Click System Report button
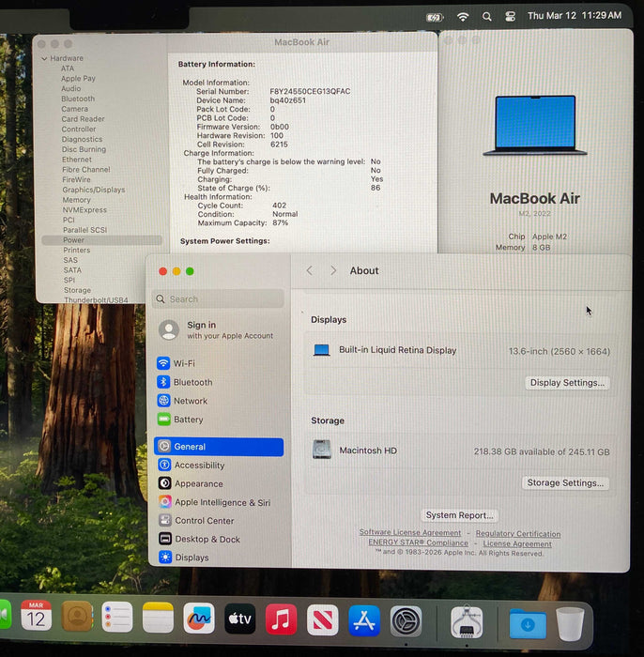This screenshot has height=657, width=644. (x=459, y=515)
